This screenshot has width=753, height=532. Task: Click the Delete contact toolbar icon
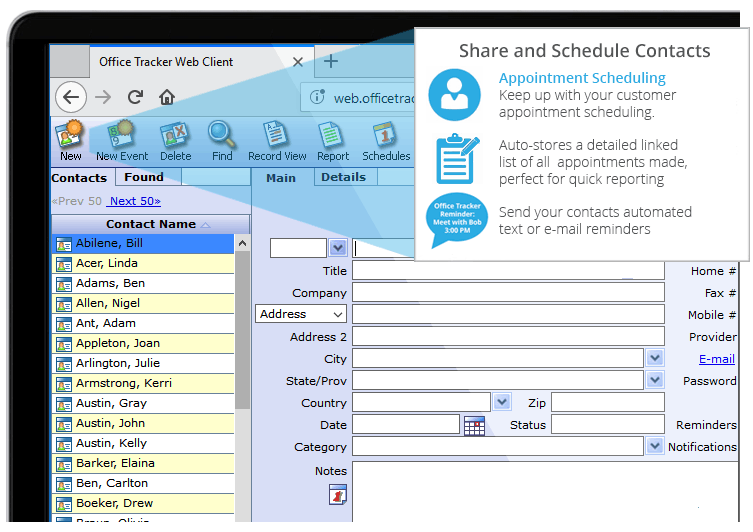175,141
